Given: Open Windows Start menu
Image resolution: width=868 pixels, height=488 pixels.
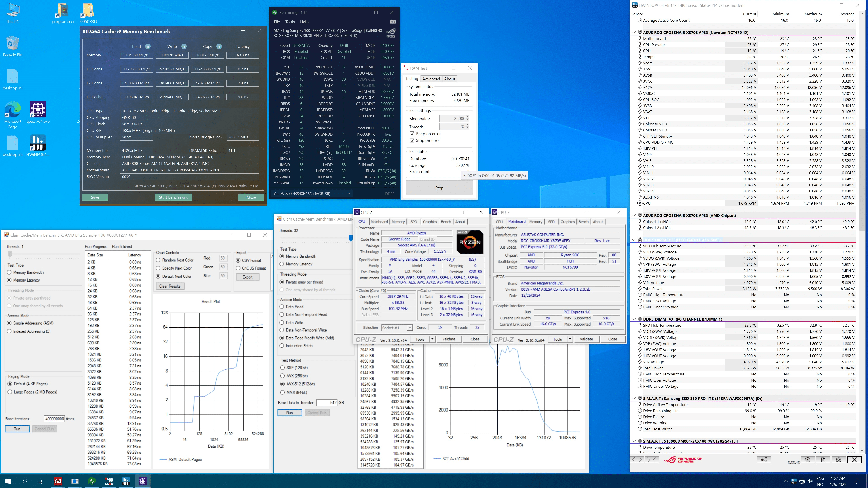Looking at the screenshot, I should pyautogui.click(x=8, y=481).
